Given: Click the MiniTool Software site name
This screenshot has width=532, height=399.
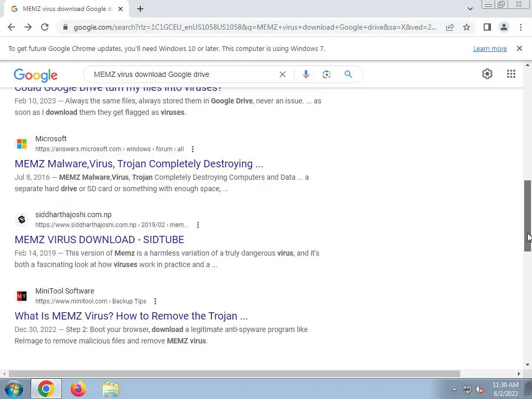Looking at the screenshot, I should point(65,291).
